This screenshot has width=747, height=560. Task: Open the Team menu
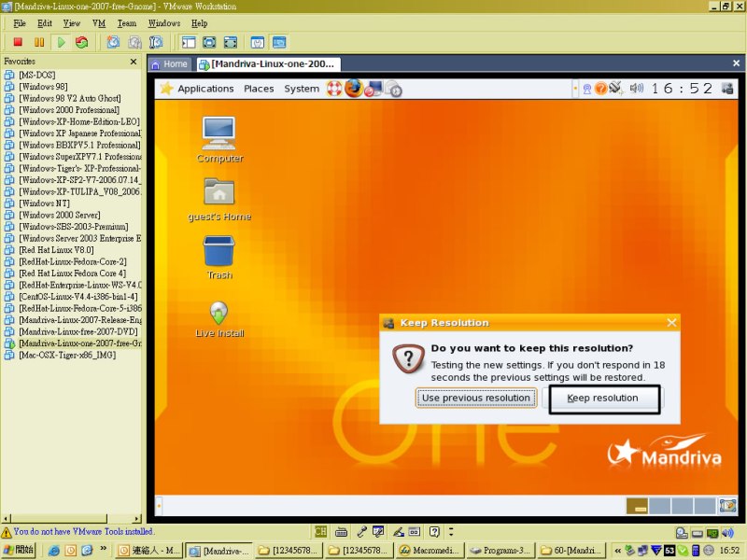pos(127,23)
